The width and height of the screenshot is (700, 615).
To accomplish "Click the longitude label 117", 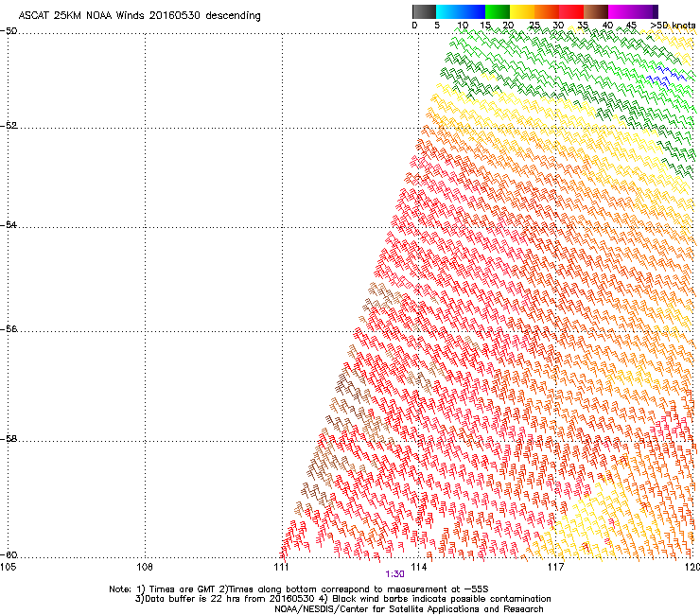I will click(x=556, y=567).
